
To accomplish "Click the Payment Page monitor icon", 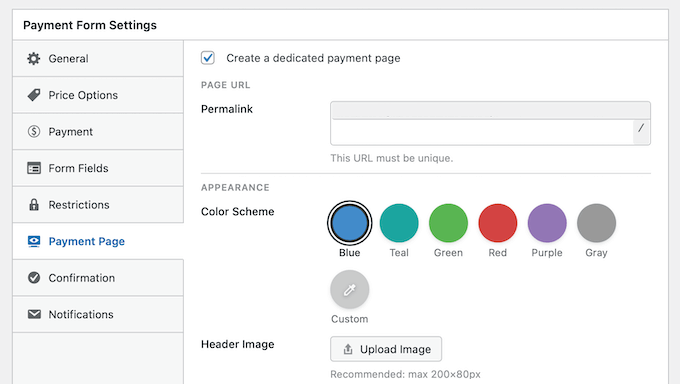I will click(34, 241).
